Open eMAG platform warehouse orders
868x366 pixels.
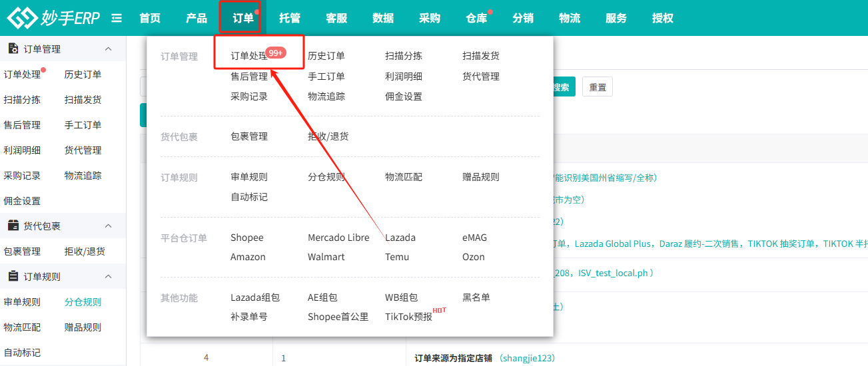pyautogui.click(x=475, y=238)
